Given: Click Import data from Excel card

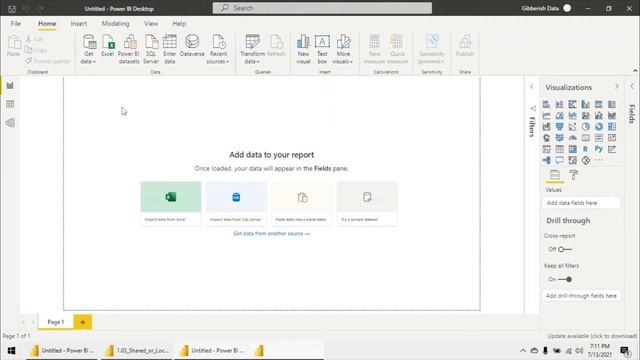Looking at the screenshot, I should (x=171, y=203).
